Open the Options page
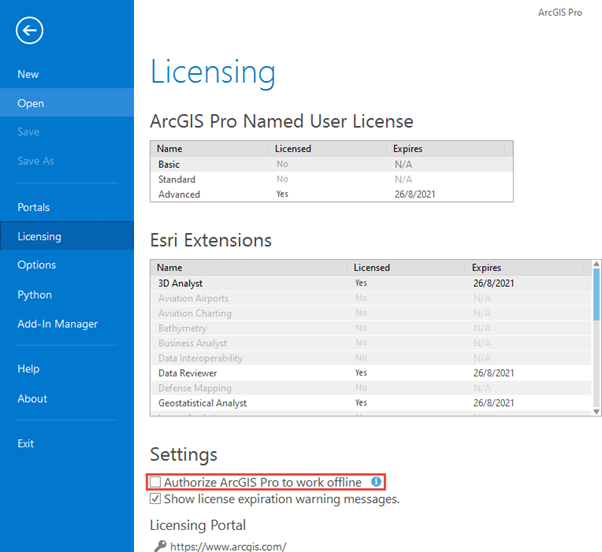This screenshot has height=552, width=602. [67, 265]
